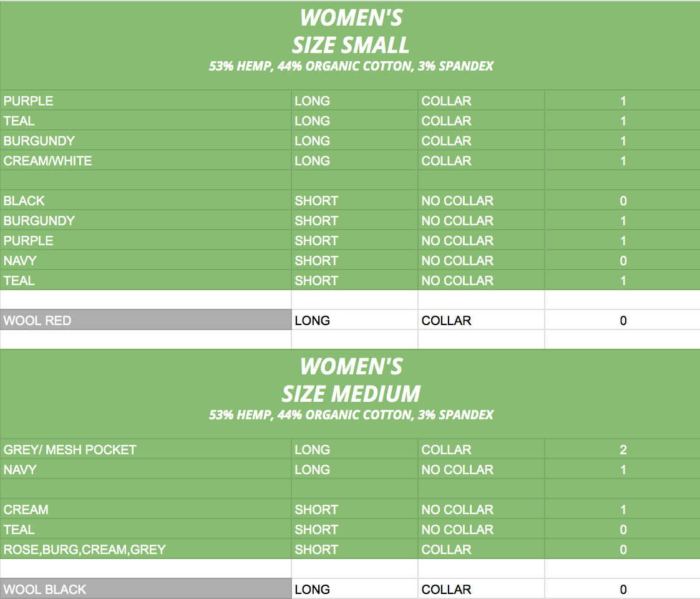
Task: Click LONG in the CREAM/WHITE row
Action: coord(355,160)
